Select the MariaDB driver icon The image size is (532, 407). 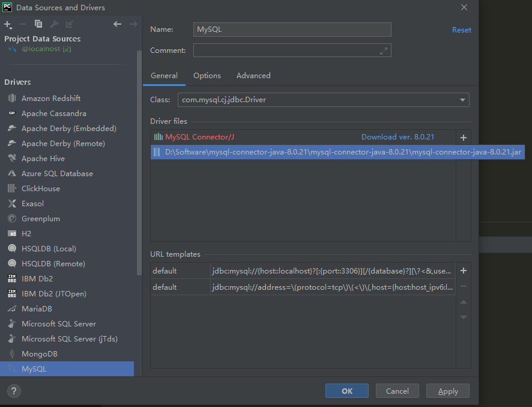tap(12, 308)
